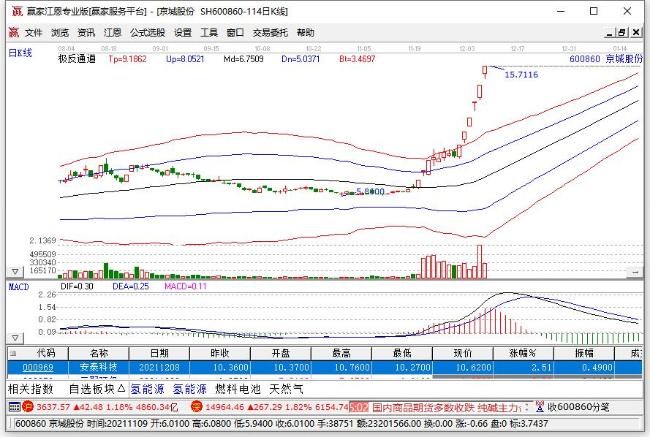Click date cell 20211208
Image resolution: width=650 pixels, height=437 pixels.
click(159, 367)
